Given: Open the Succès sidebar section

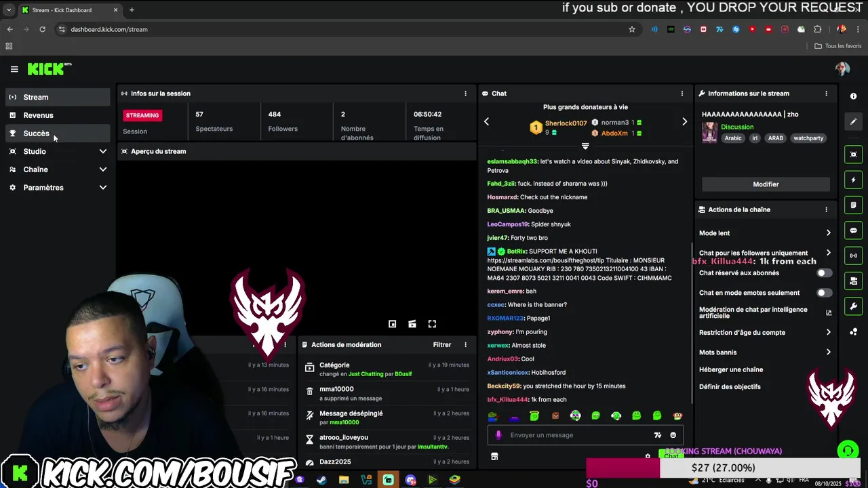Looking at the screenshot, I should point(58,134).
